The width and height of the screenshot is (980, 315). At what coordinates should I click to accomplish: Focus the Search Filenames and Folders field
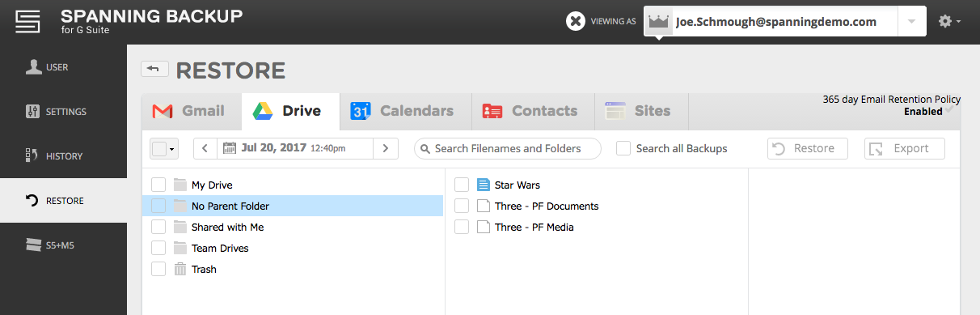[508, 148]
